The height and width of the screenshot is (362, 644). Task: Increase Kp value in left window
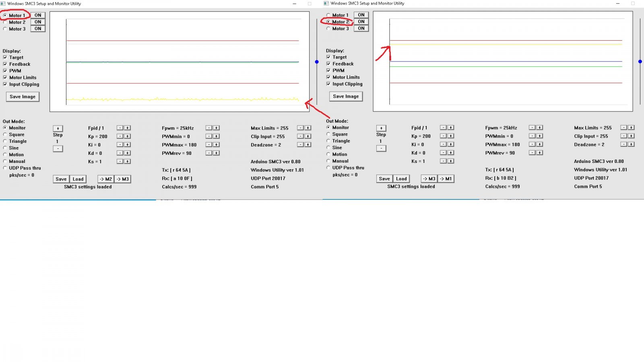(127, 136)
